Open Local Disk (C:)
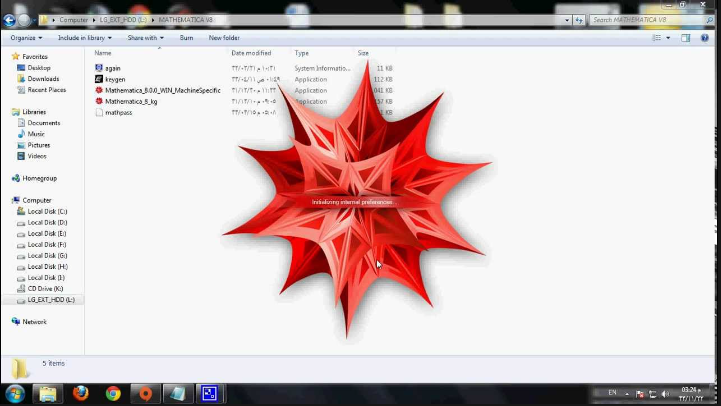 coord(47,212)
